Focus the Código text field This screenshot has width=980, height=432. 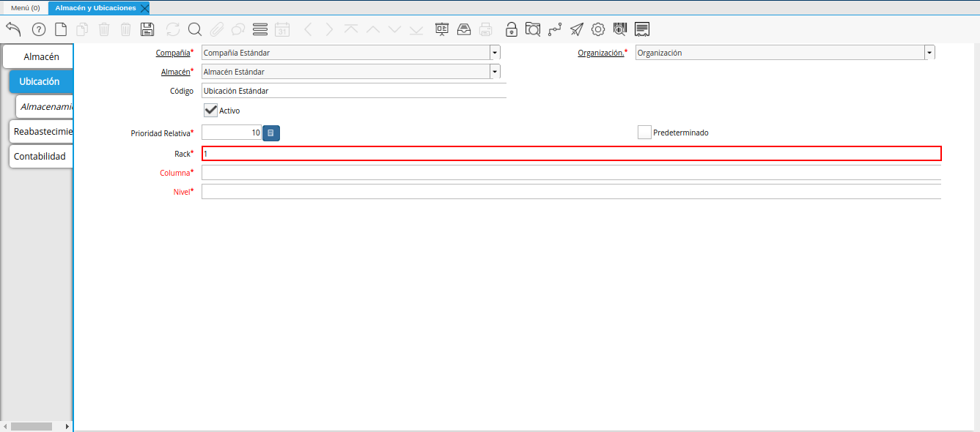(x=354, y=91)
